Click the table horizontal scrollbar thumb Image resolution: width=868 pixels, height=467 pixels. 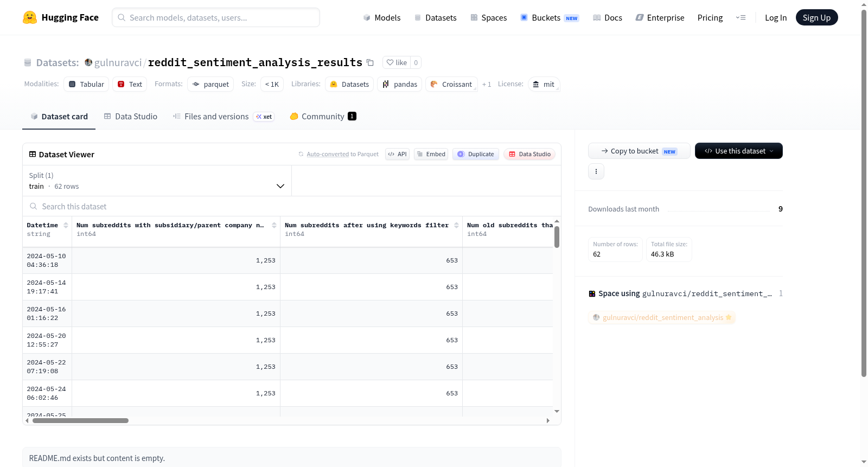pyautogui.click(x=80, y=420)
